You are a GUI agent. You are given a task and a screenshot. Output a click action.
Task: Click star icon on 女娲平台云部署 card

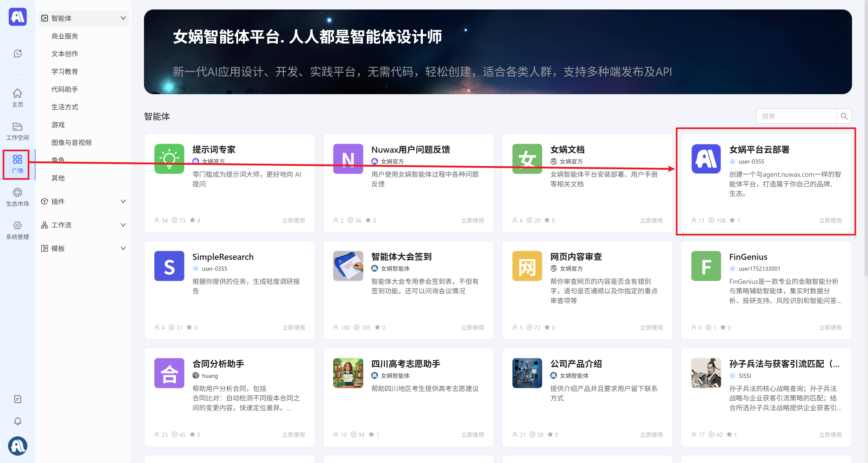[x=732, y=220]
